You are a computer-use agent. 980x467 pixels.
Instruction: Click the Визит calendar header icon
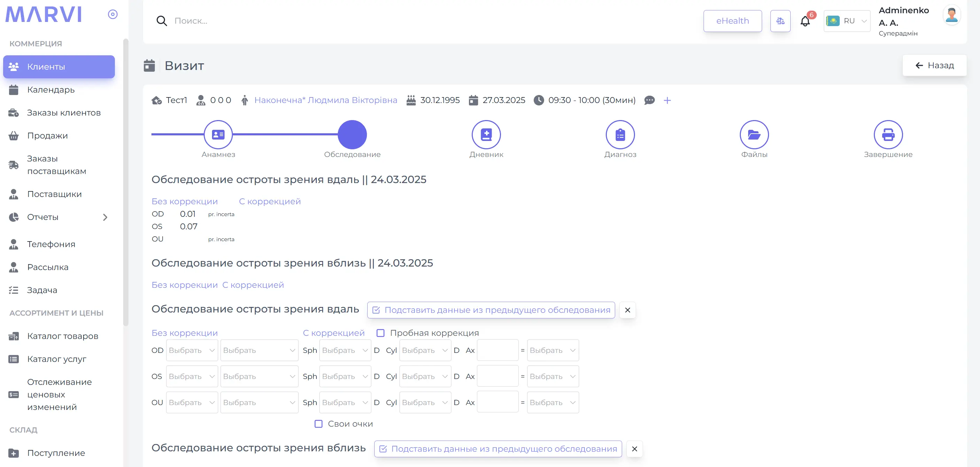[149, 65]
